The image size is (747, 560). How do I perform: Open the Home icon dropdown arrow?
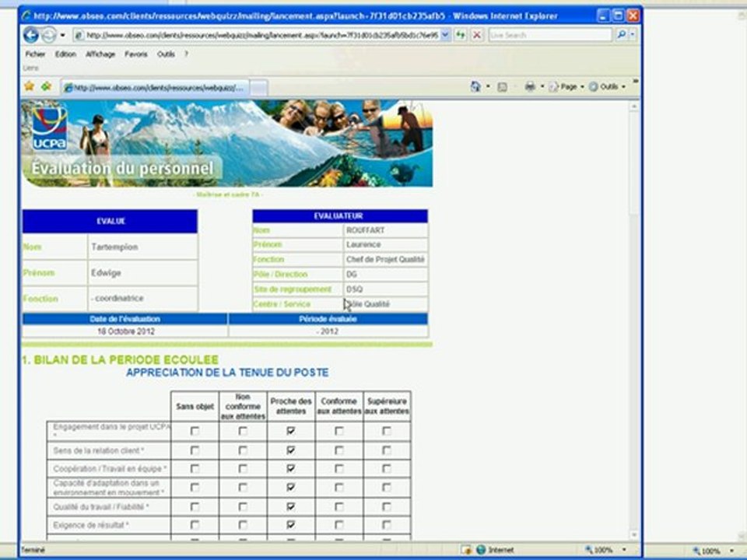[x=488, y=86]
